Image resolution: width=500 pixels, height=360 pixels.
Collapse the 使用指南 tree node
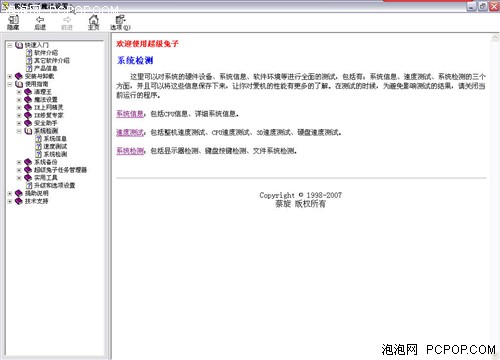point(10,84)
